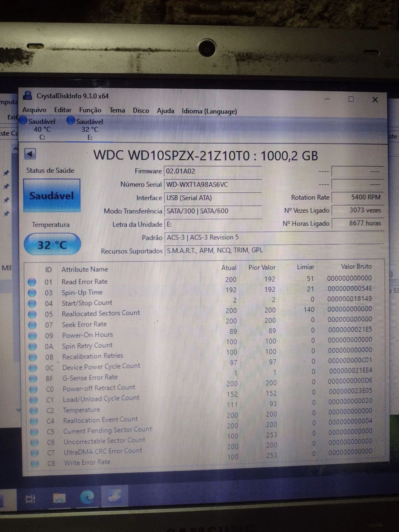Screen dimensions: 399x532
Task: Click the status dot for Recalibration Retries
Action: [x=33, y=357]
